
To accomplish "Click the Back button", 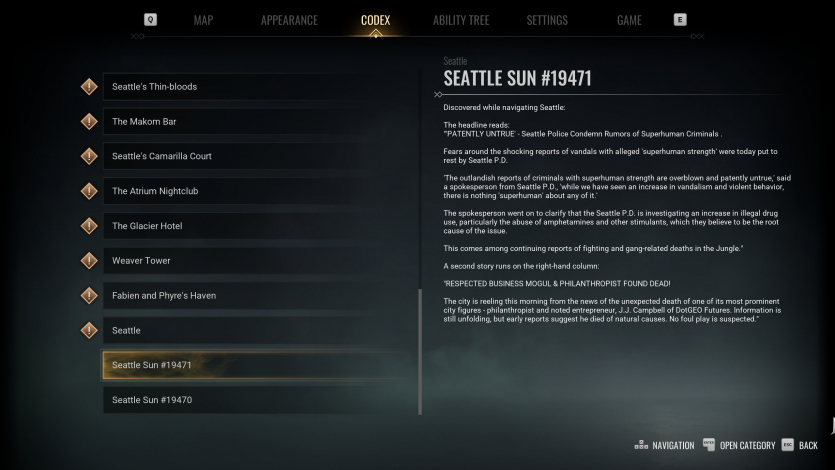I will click(x=800, y=445).
